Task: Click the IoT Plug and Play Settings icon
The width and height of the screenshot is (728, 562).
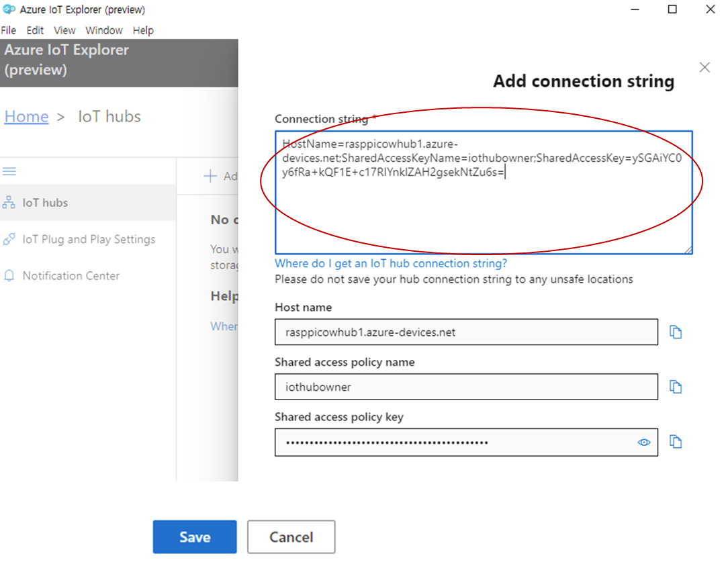Action: click(9, 240)
